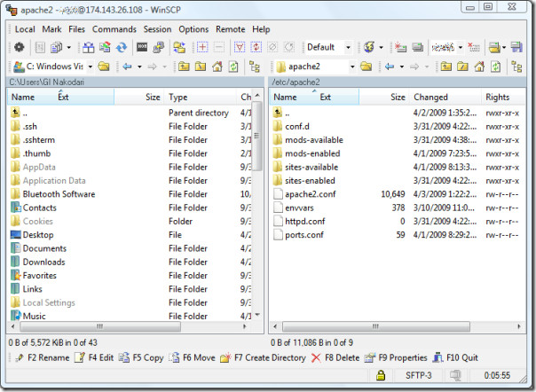
Task: Open local directory folder icon beside drive box
Action: point(104,67)
